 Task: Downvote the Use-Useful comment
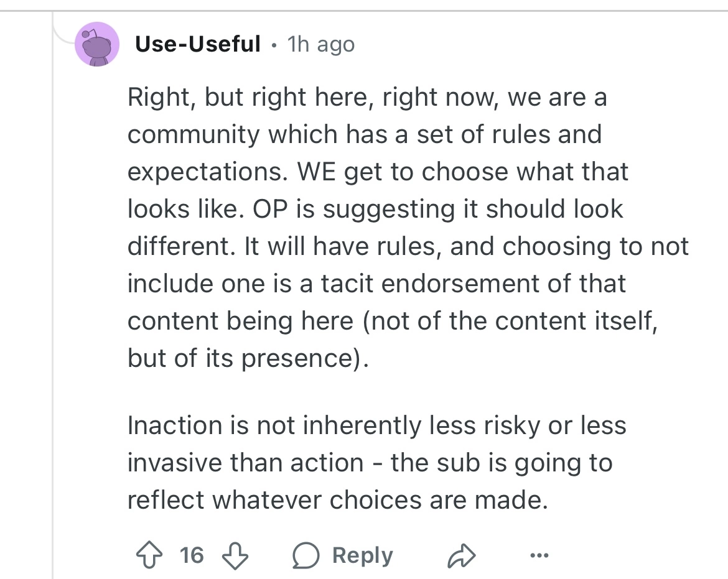click(235, 555)
